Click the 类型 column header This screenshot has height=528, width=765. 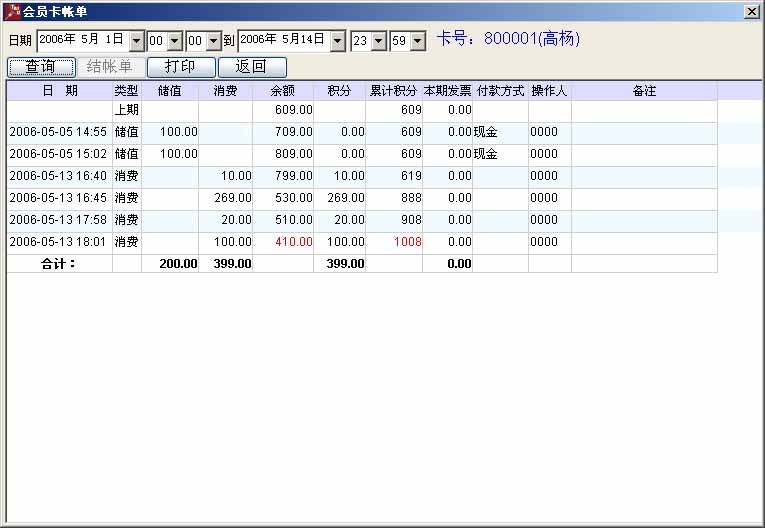pos(127,91)
